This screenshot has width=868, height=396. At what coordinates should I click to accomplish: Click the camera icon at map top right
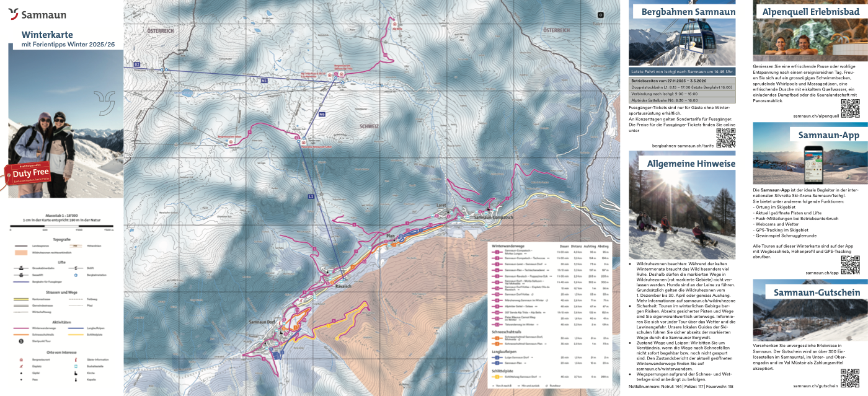point(600,14)
